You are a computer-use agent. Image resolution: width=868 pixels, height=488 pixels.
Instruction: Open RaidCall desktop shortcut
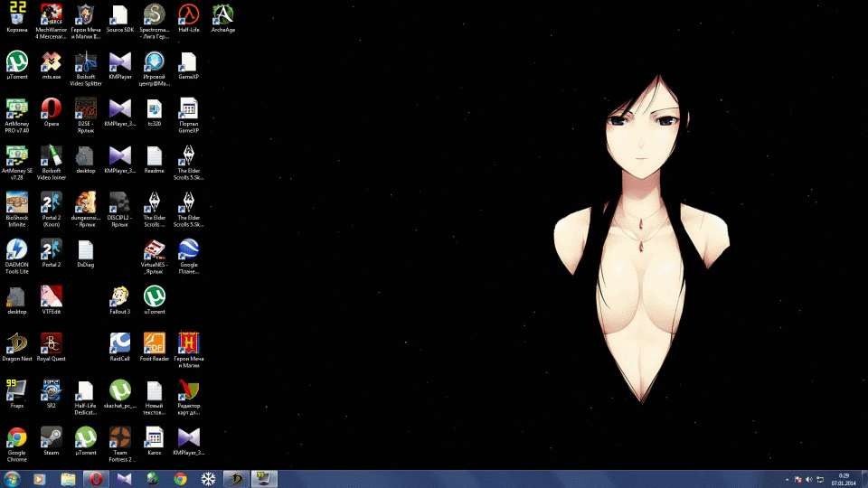click(x=119, y=343)
